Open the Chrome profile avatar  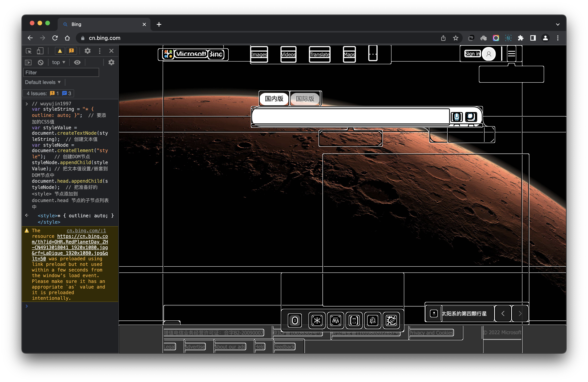[x=545, y=38]
